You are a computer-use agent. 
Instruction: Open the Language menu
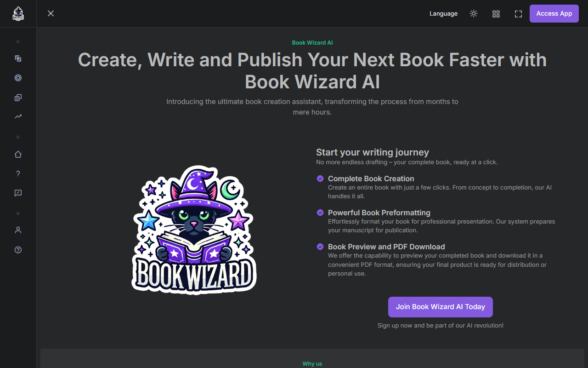pyautogui.click(x=443, y=13)
